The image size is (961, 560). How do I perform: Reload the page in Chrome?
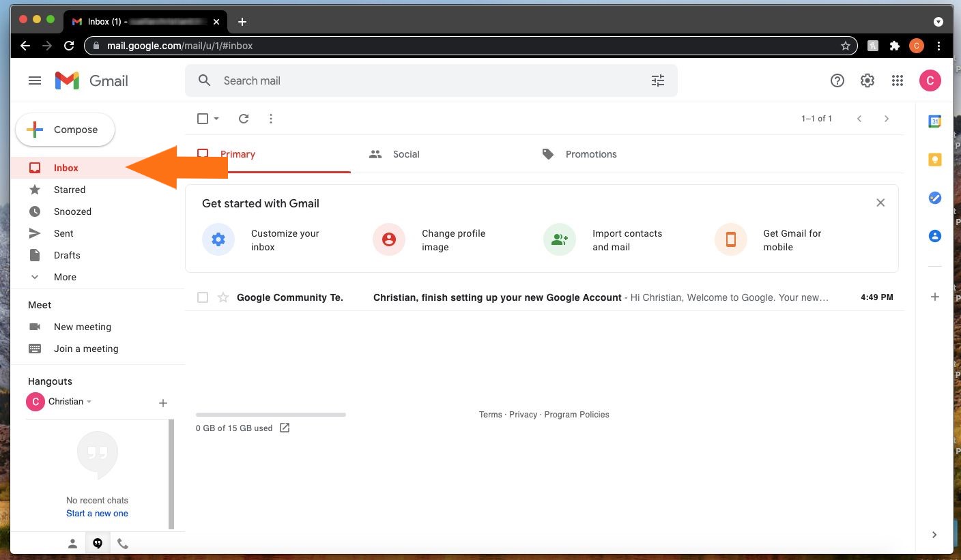(x=69, y=46)
